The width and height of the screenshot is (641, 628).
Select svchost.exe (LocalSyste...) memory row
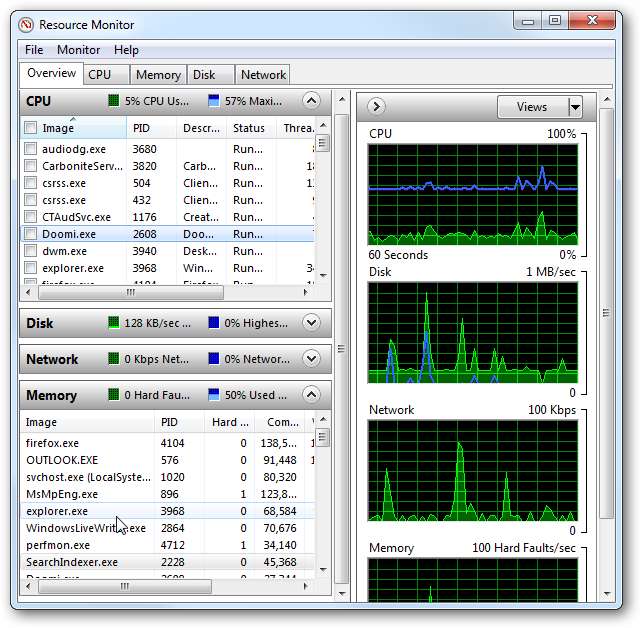168,477
